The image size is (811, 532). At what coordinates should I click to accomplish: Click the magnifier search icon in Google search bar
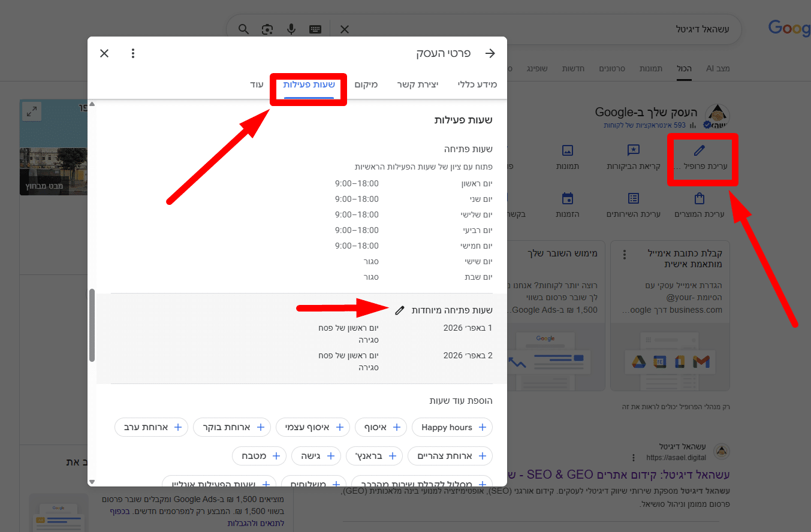243,29
